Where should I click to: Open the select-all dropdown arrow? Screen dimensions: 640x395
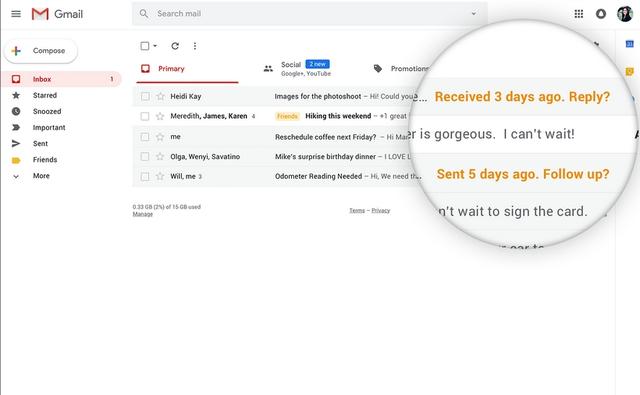click(x=155, y=46)
